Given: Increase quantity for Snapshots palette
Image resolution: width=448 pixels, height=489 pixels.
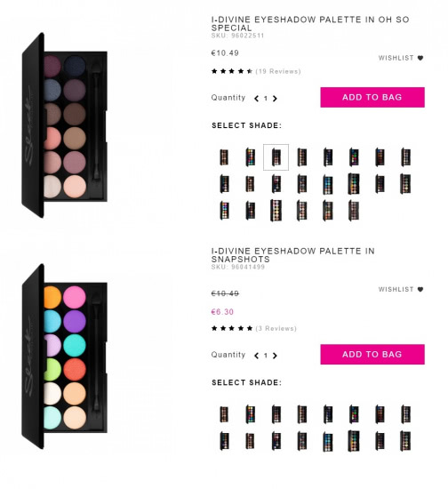Looking at the screenshot, I should click(275, 356).
